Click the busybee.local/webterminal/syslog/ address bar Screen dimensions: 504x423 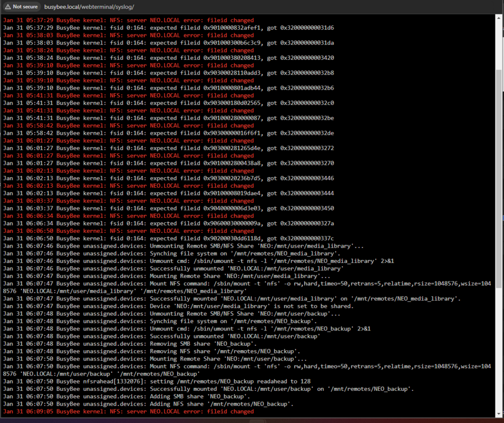89,7
